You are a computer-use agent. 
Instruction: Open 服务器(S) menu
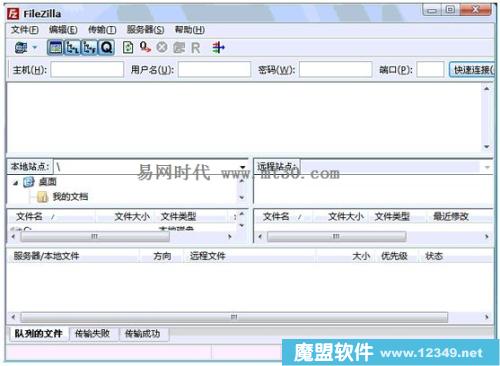pyautogui.click(x=145, y=30)
